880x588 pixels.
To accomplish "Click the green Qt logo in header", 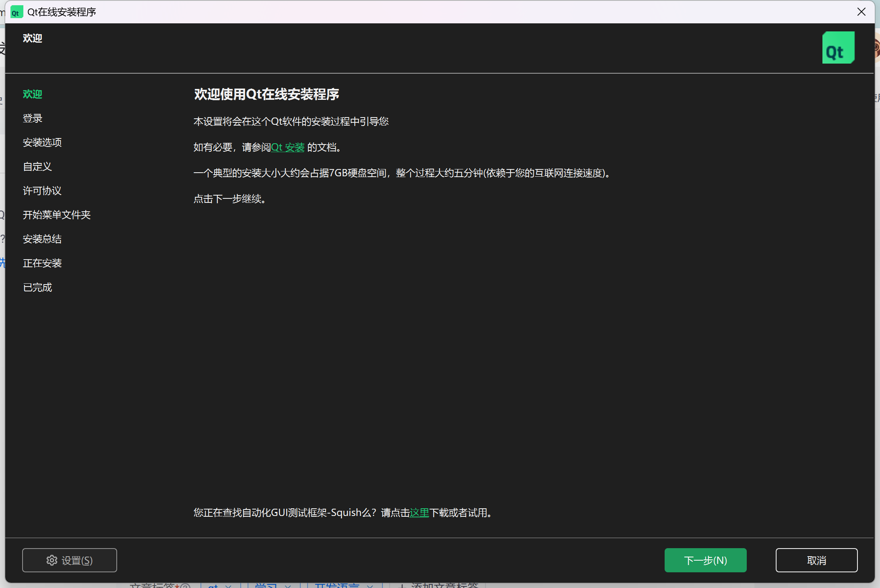I will click(x=838, y=47).
